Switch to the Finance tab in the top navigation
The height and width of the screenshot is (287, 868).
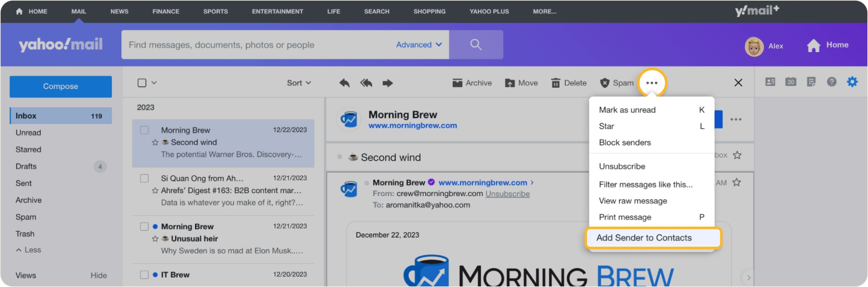pyautogui.click(x=165, y=11)
